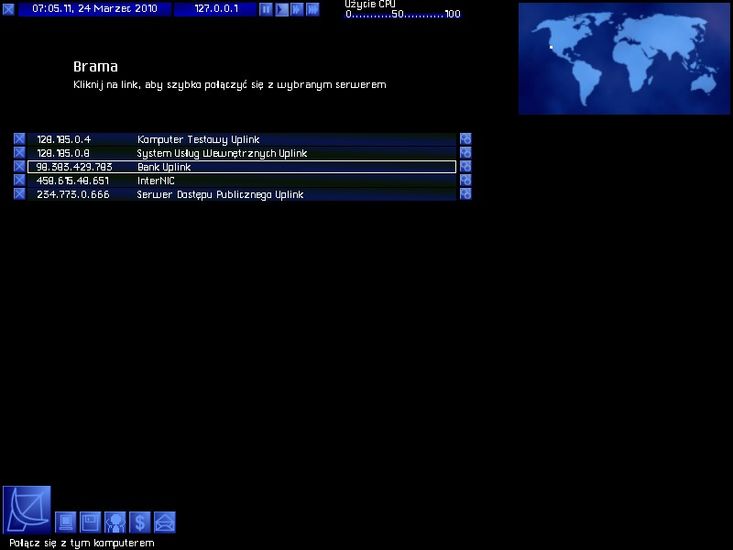Open the satellite dish software menu
This screenshot has width=733, height=550.
point(26,509)
